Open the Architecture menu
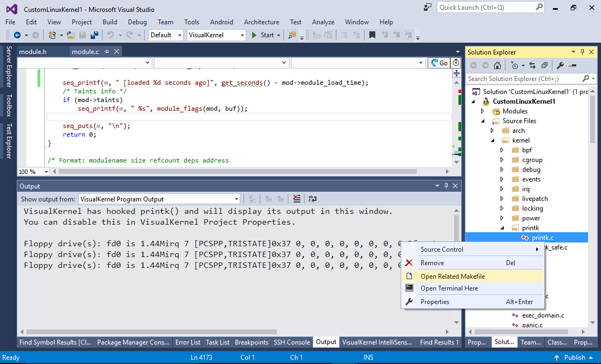Image resolution: width=601 pixels, height=364 pixels. [261, 22]
